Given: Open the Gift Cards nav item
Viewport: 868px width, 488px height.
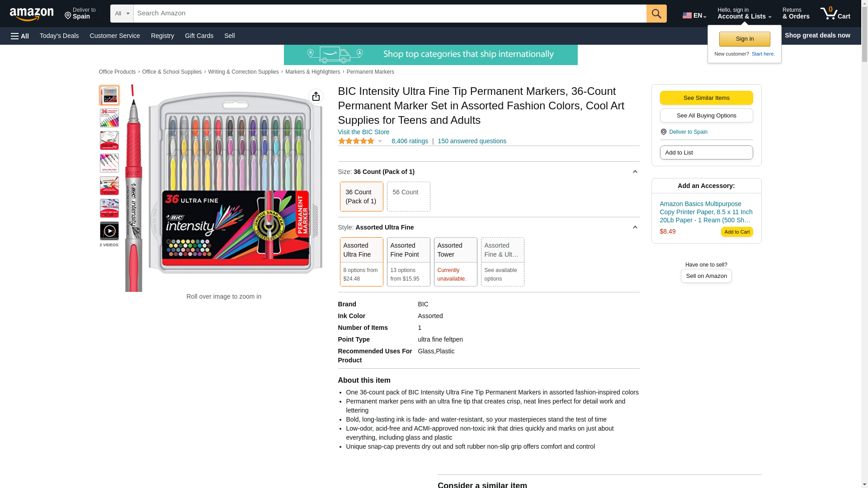Looking at the screenshot, I should [x=199, y=36].
